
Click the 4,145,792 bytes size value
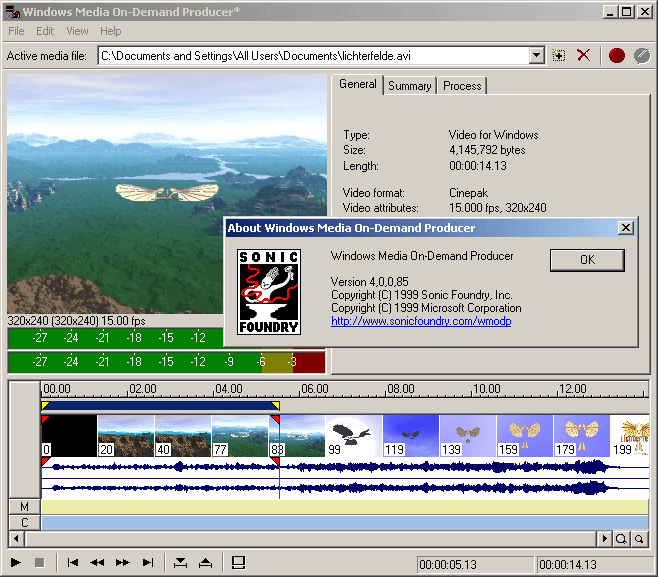[x=487, y=150]
